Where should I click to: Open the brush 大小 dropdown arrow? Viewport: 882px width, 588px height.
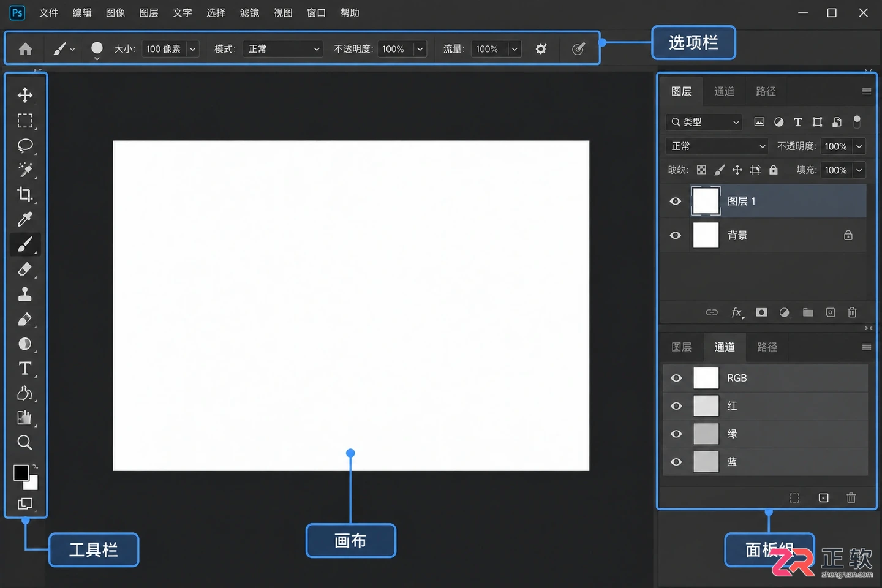(x=192, y=49)
